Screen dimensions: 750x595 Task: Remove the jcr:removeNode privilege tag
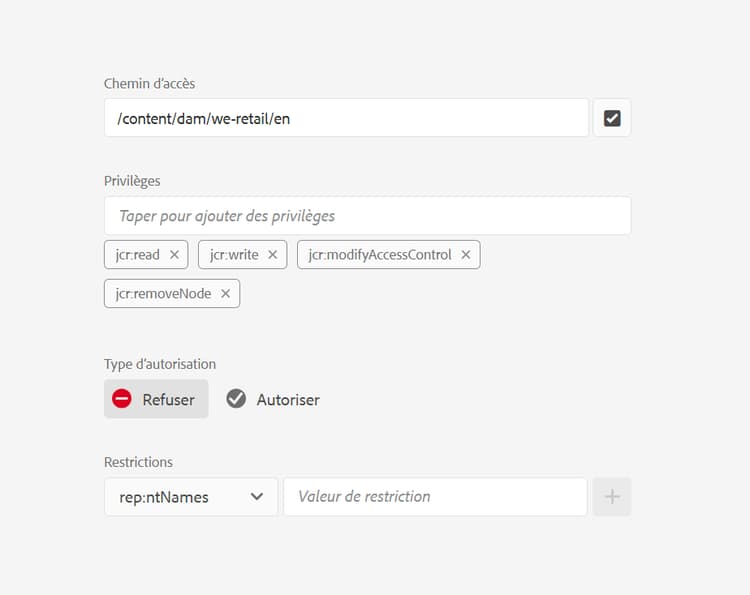click(x=225, y=293)
